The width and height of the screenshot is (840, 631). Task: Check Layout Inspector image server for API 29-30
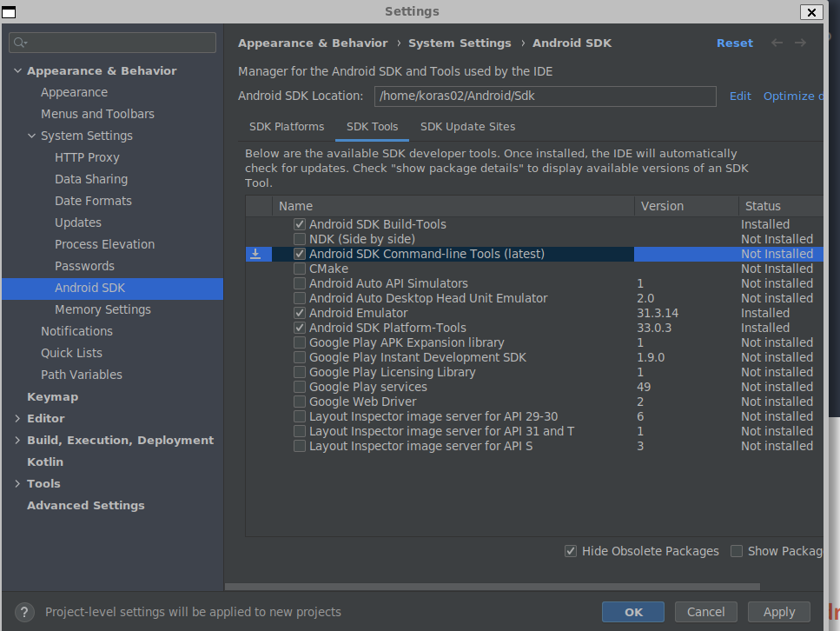(300, 416)
